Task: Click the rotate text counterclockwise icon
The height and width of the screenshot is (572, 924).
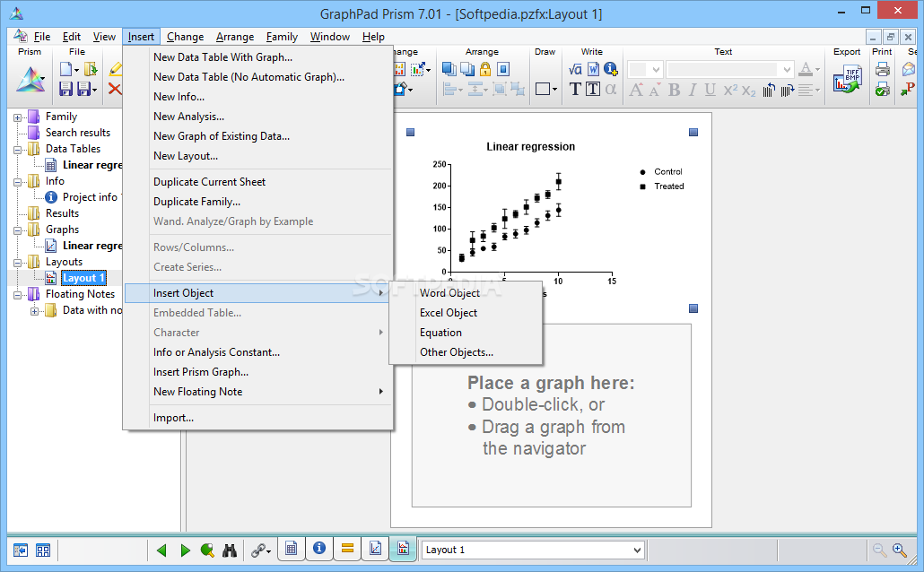Action: (769, 90)
